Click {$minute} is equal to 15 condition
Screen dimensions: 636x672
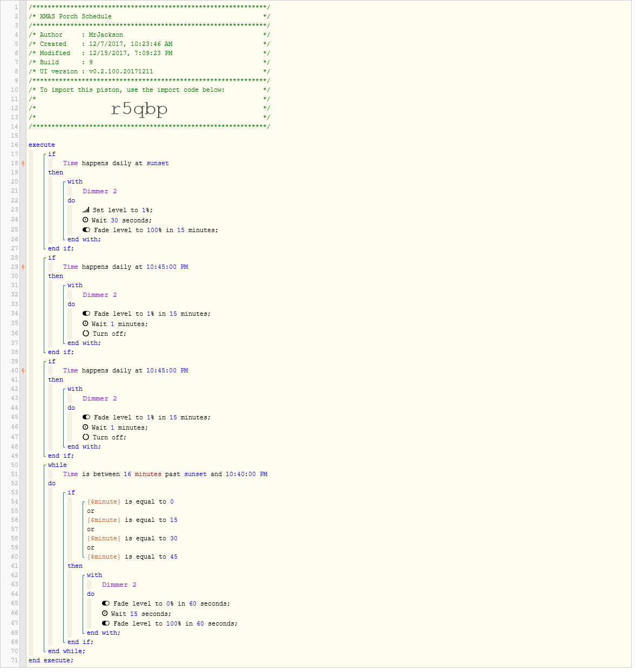pos(132,520)
